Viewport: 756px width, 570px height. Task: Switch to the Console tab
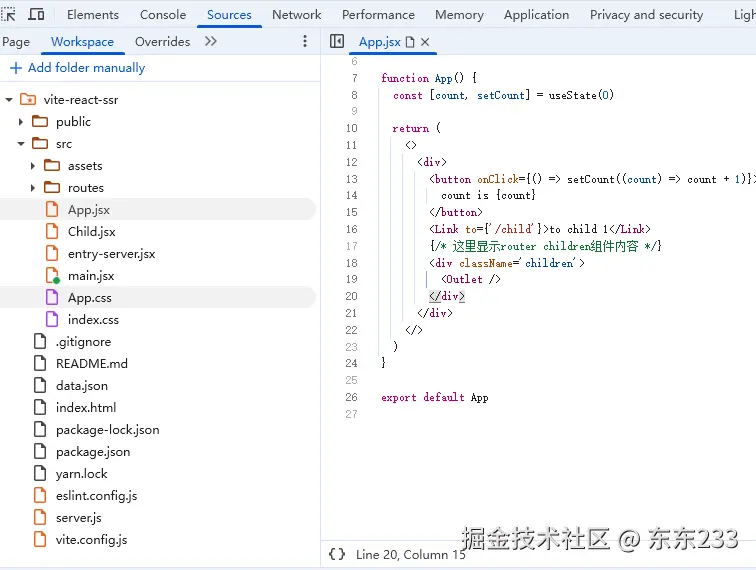click(163, 15)
